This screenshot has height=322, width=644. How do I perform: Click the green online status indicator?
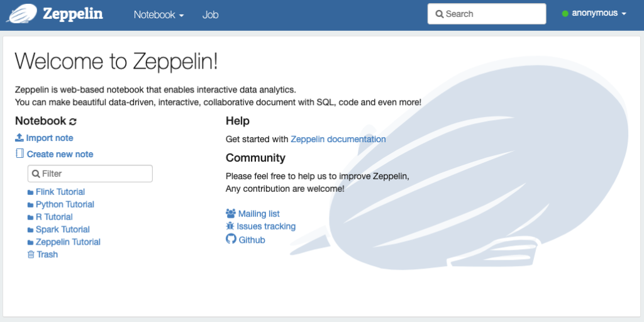[x=565, y=14]
